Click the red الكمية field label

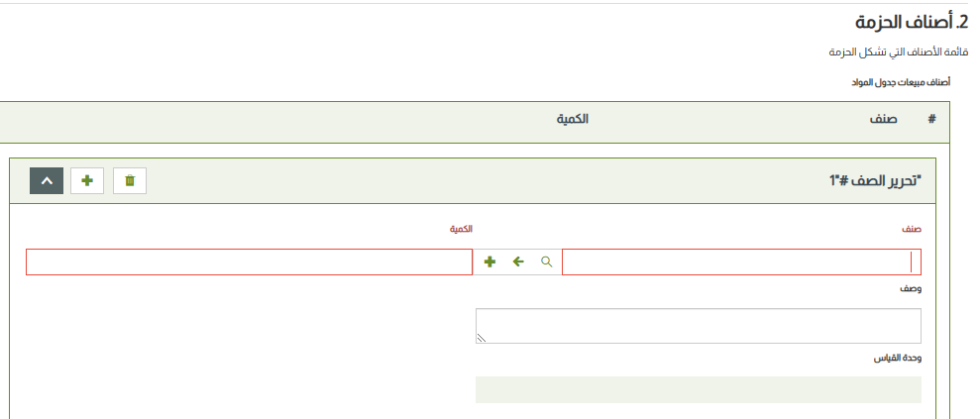[461, 229]
